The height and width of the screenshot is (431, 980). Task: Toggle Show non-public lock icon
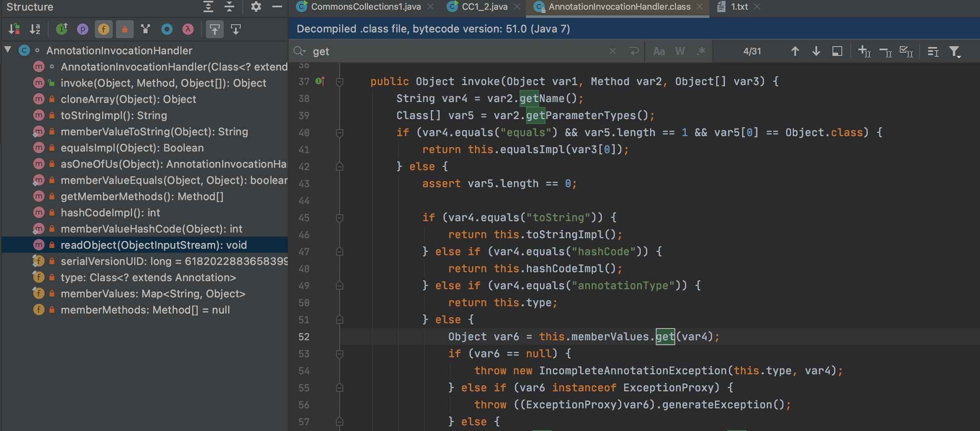click(x=125, y=29)
